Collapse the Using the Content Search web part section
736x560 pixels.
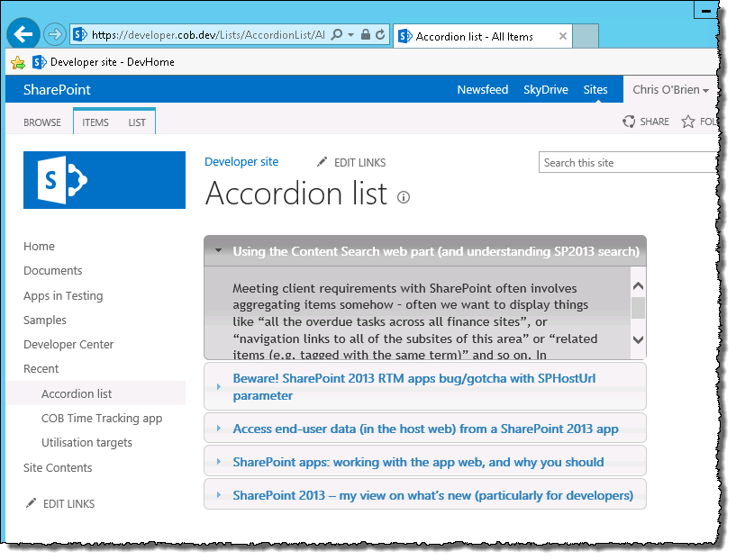tap(218, 250)
